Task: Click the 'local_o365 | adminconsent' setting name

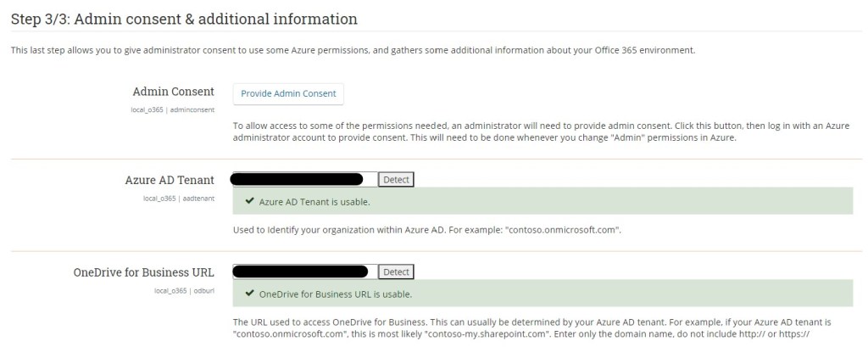Action: pos(179,109)
